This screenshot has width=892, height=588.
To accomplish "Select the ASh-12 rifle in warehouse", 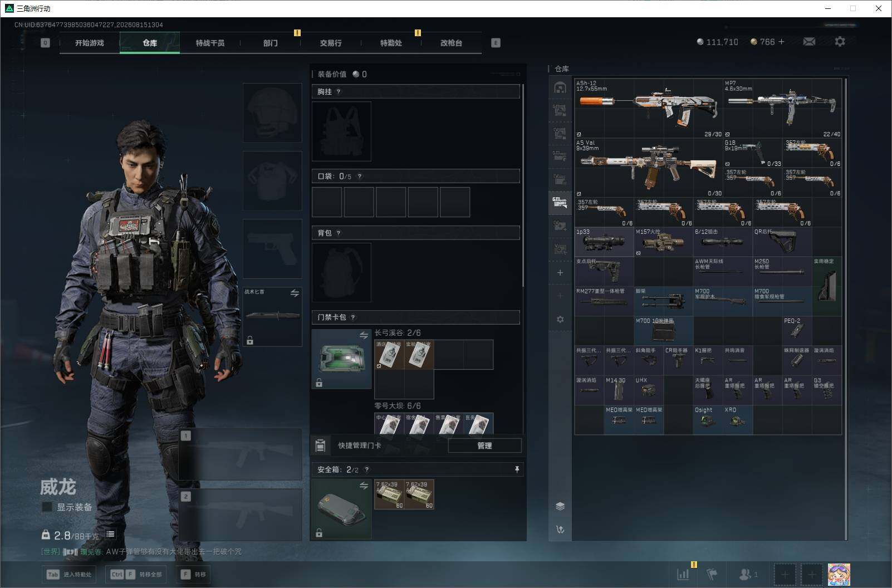I will pos(649,109).
